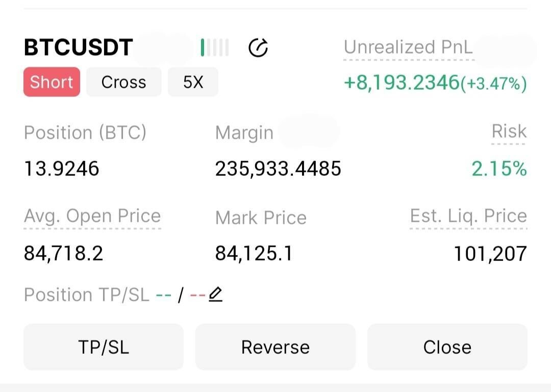Tap the position level bars indicator
Viewport: 551px width, 392px height.
215,47
